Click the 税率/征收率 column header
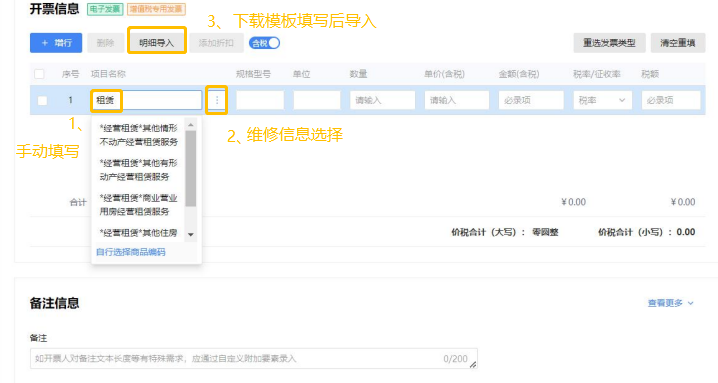 click(597, 74)
